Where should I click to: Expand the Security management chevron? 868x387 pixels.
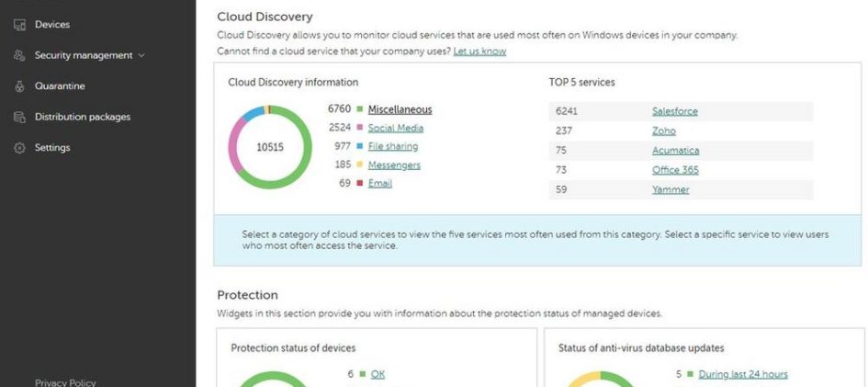pyautogui.click(x=141, y=56)
